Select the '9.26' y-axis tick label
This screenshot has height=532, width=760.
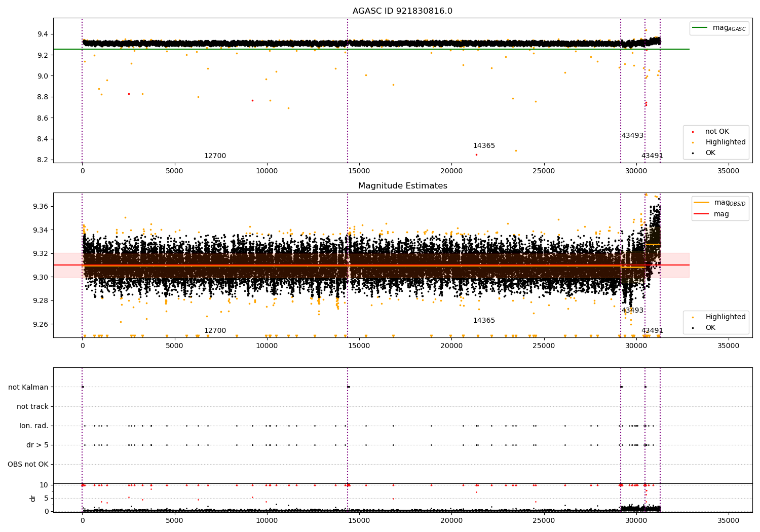pos(41,324)
